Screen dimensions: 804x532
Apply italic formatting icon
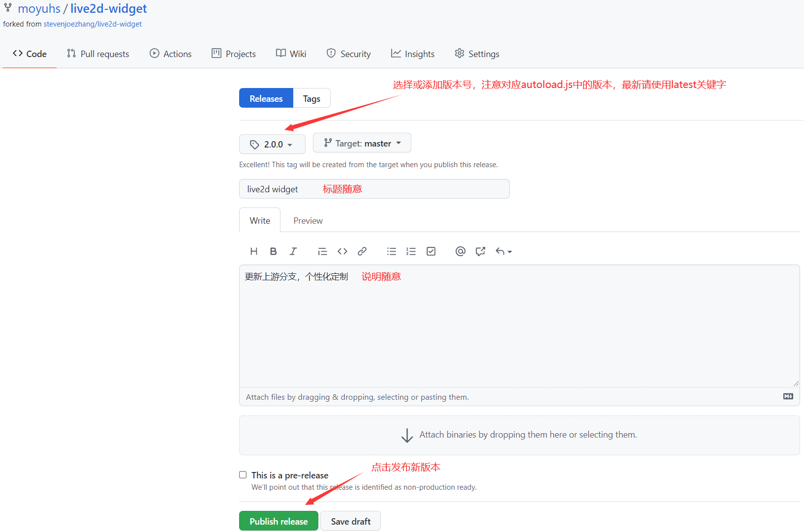(x=293, y=251)
